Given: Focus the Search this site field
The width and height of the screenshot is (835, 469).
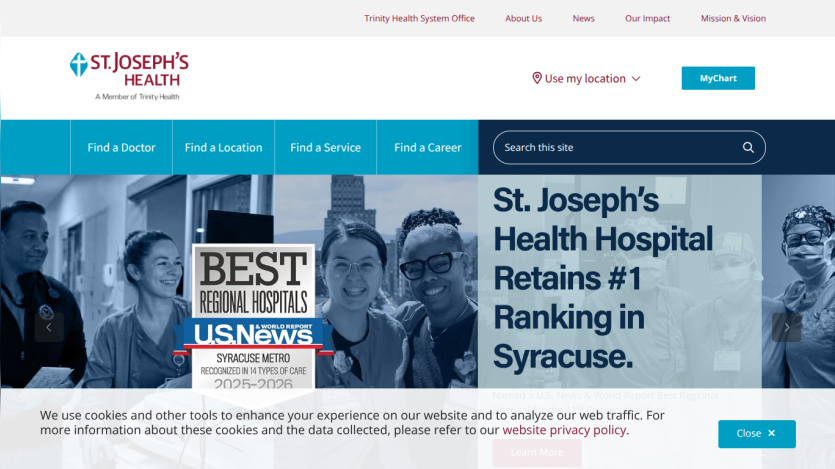Looking at the screenshot, I should point(629,147).
